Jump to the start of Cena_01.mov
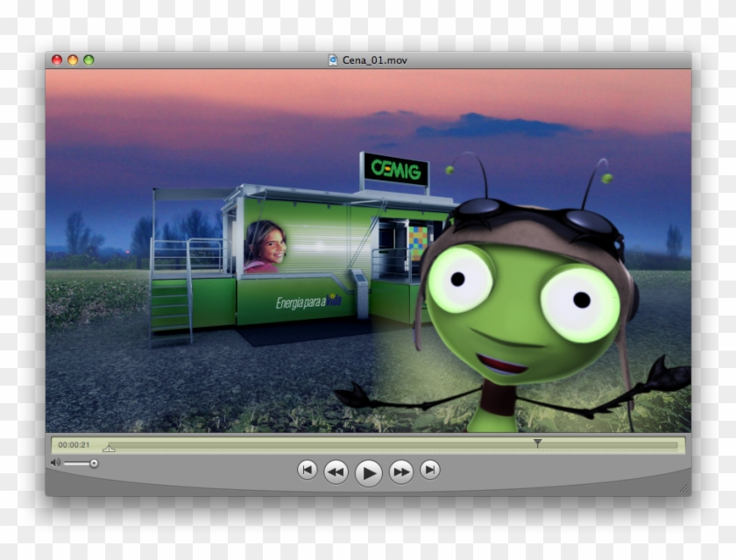Viewport: 736px width, 560px height. [x=308, y=471]
